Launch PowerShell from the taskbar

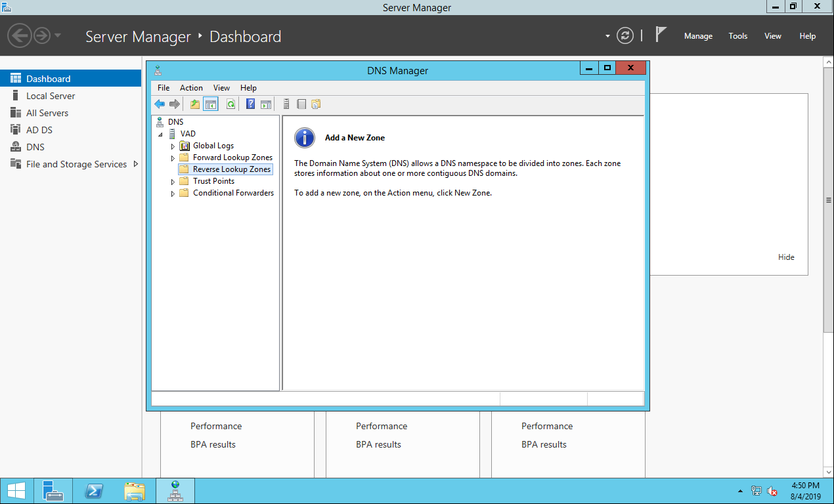[x=94, y=491]
